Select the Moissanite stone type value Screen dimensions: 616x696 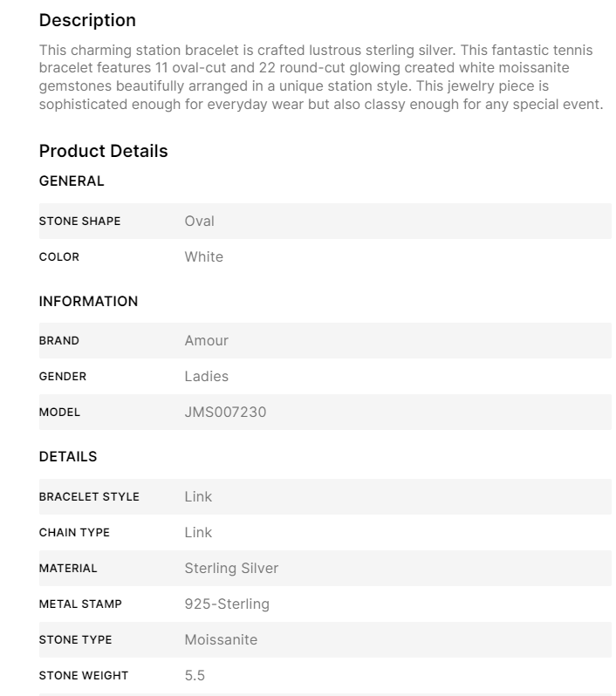pyautogui.click(x=221, y=640)
